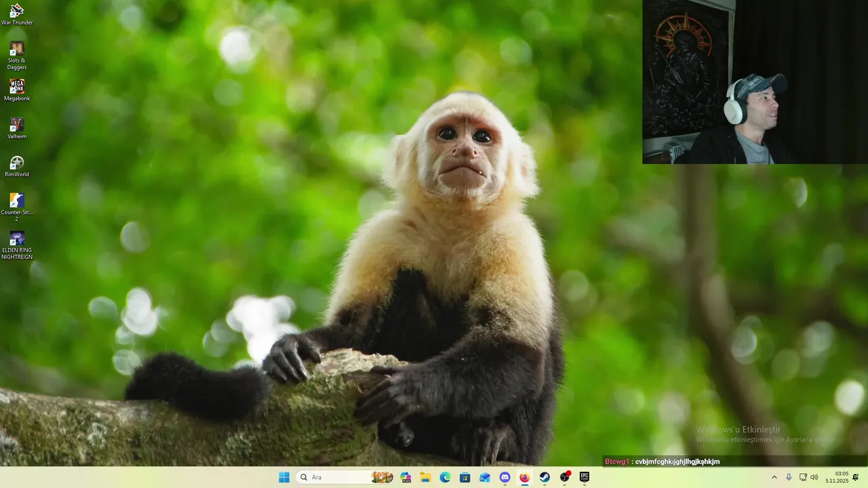Open the Windows Start menu
868x488 pixels.
click(x=284, y=477)
